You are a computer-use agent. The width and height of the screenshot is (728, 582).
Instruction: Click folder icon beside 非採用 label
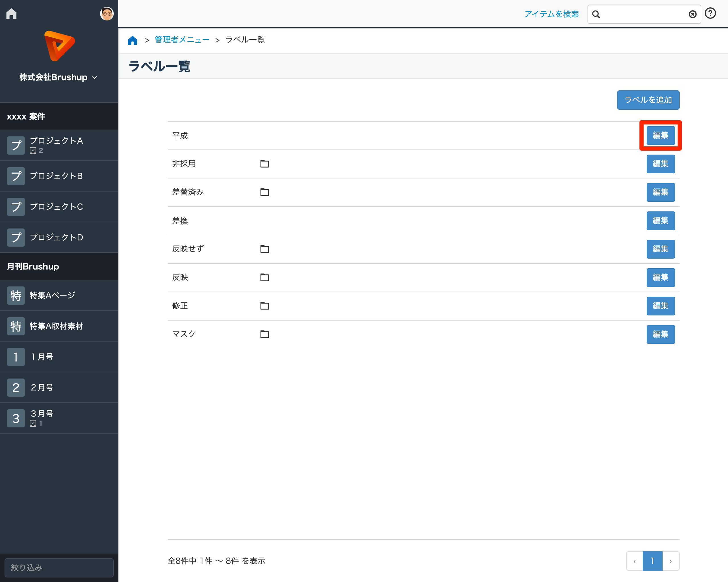pyautogui.click(x=265, y=164)
